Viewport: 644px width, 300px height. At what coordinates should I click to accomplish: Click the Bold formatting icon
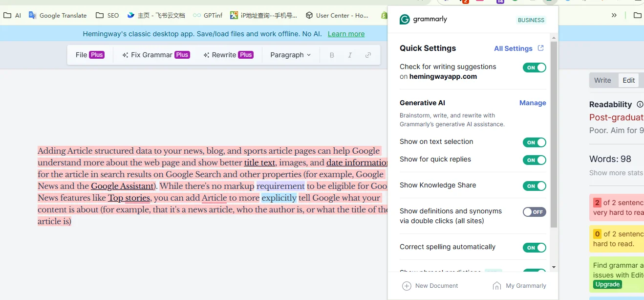(x=332, y=55)
